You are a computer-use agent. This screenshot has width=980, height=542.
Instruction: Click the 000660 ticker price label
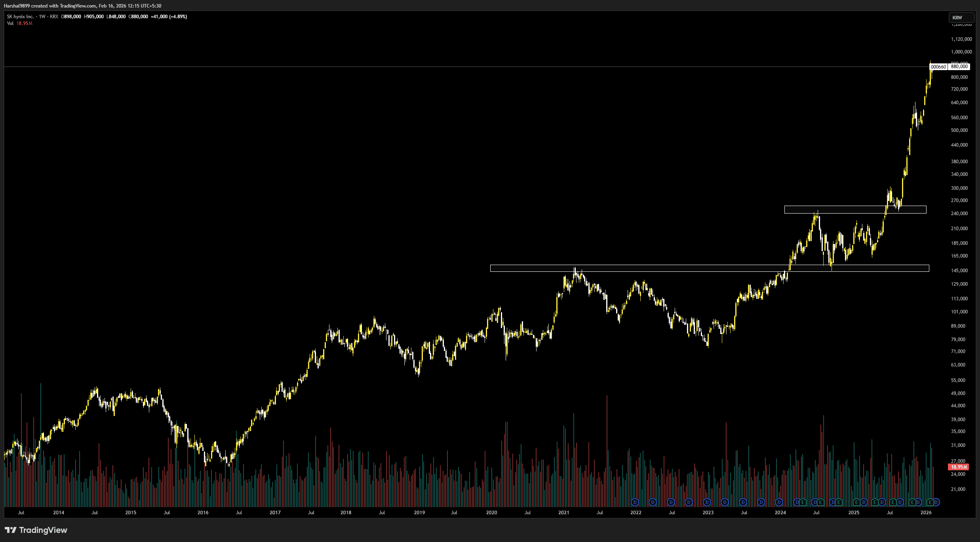(x=938, y=67)
